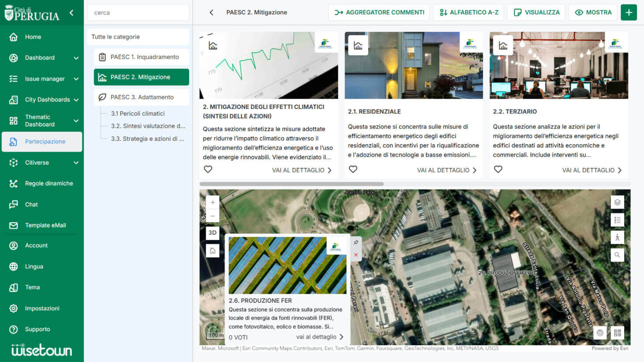Click the map home extent button
This screenshot has height=362, width=644.
[213, 251]
